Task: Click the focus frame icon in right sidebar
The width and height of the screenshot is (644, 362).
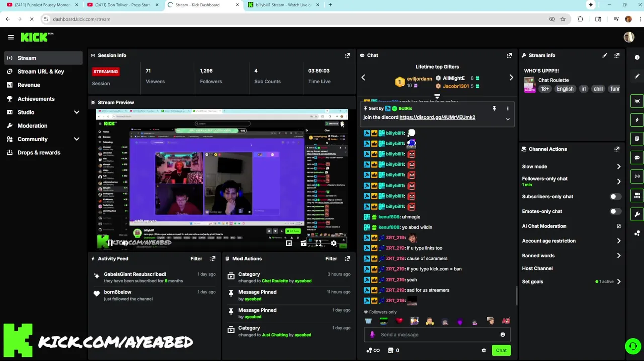Action: 637,101
